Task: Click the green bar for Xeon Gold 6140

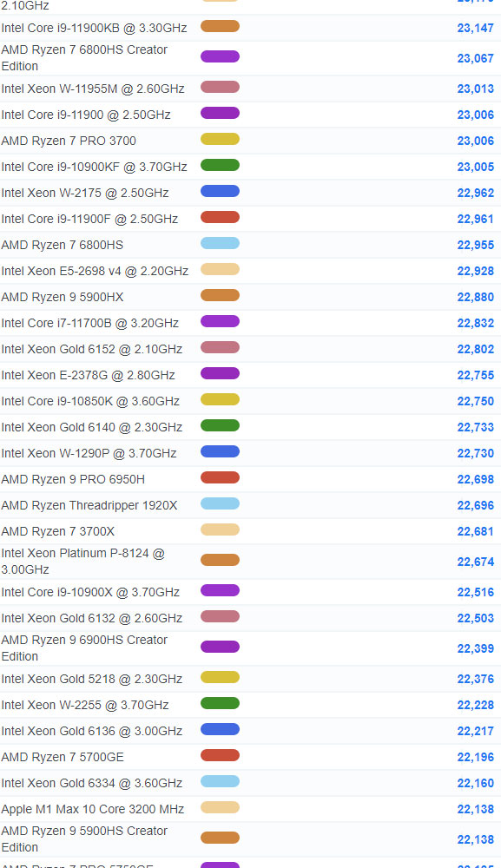Action: pos(220,425)
